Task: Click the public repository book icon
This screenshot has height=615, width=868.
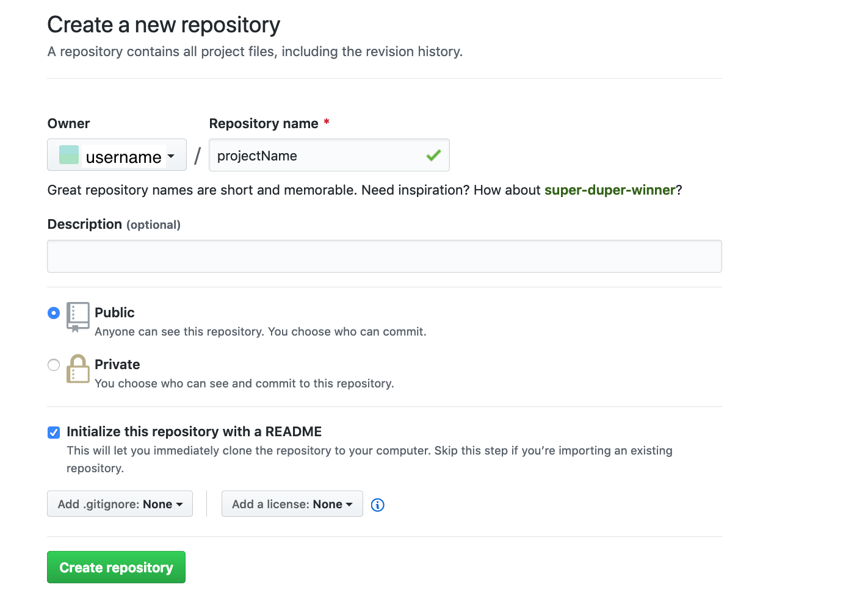Action: point(78,317)
